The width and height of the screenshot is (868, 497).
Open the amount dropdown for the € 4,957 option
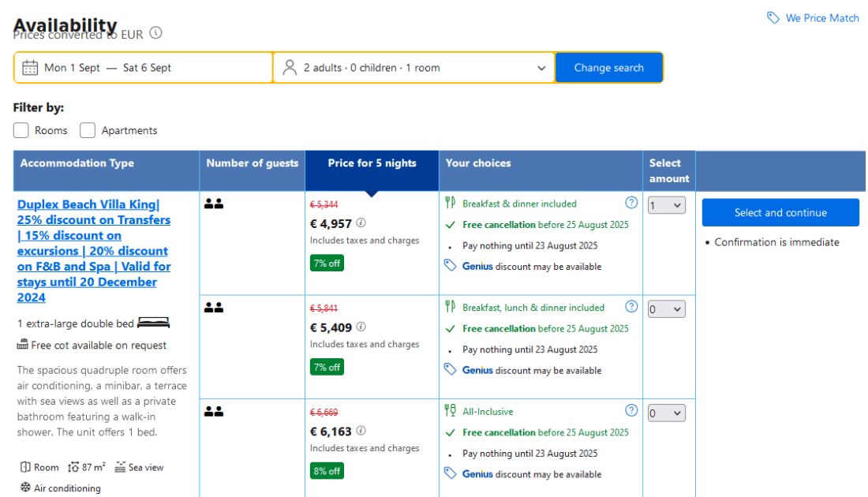666,206
